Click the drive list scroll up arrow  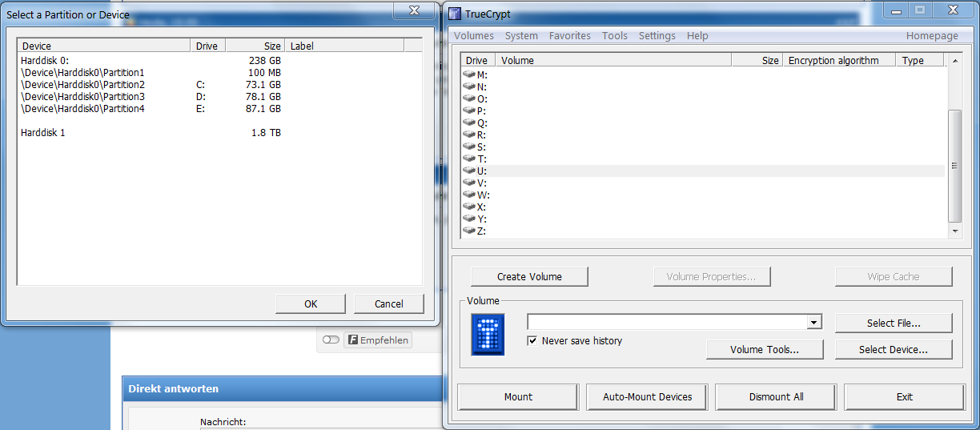[954, 60]
